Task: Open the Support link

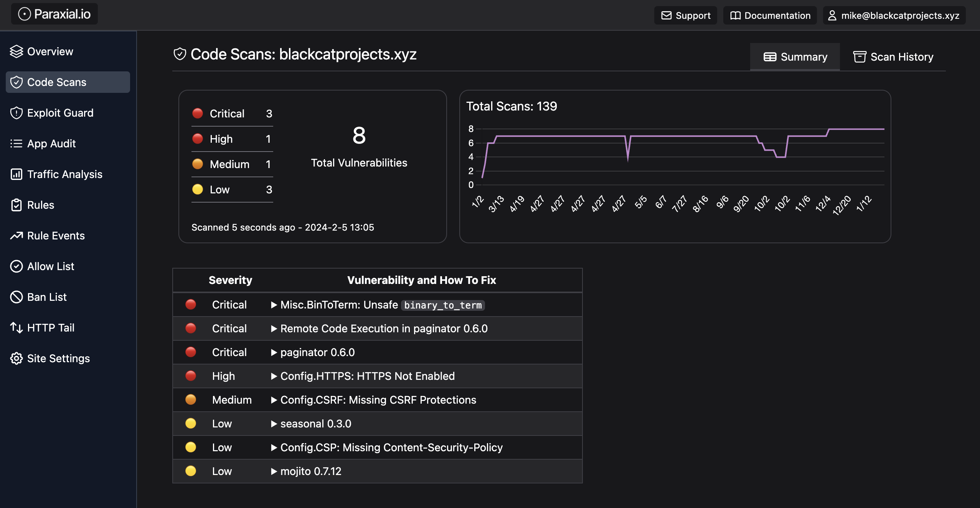Action: click(685, 15)
